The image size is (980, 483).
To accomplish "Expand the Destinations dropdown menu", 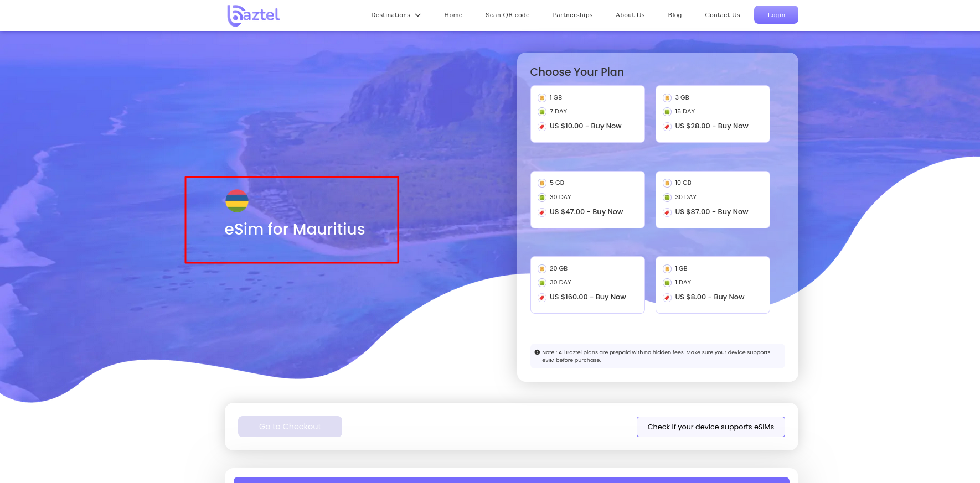I will (390, 15).
